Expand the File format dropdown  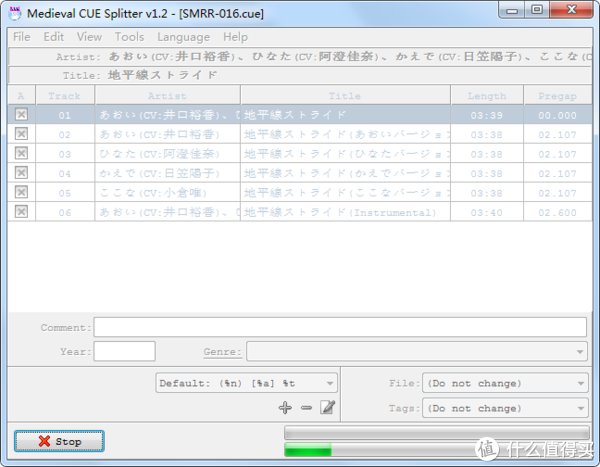coord(505,383)
